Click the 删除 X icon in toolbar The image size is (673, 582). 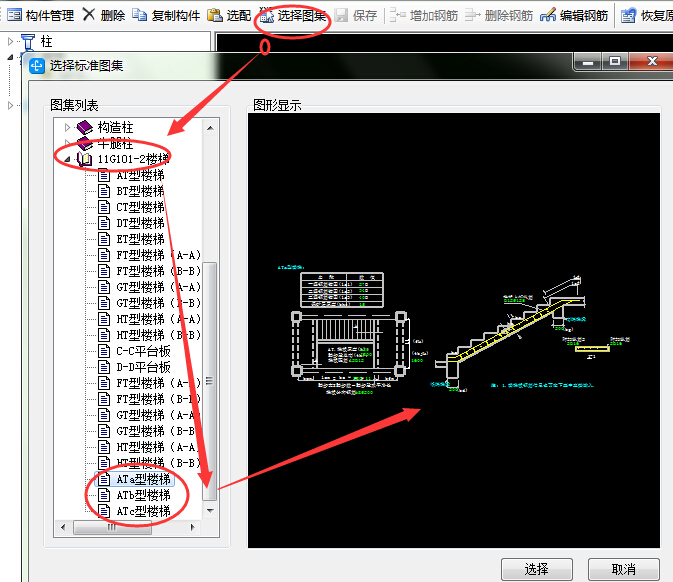(88, 15)
